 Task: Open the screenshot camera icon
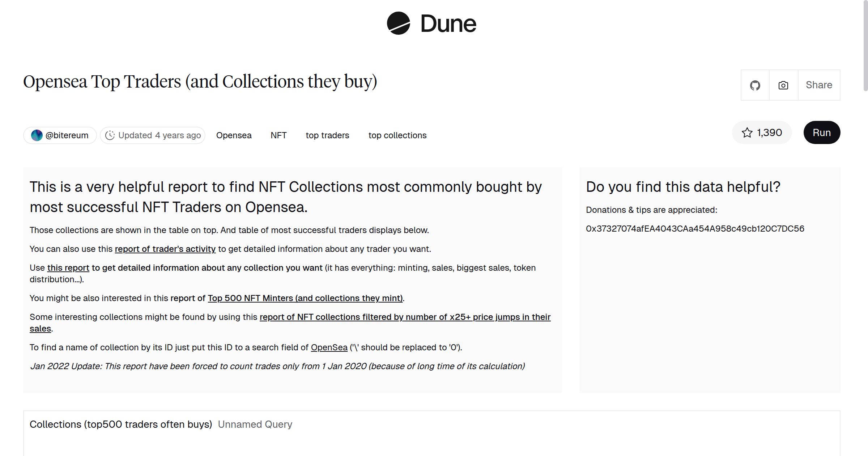point(782,85)
